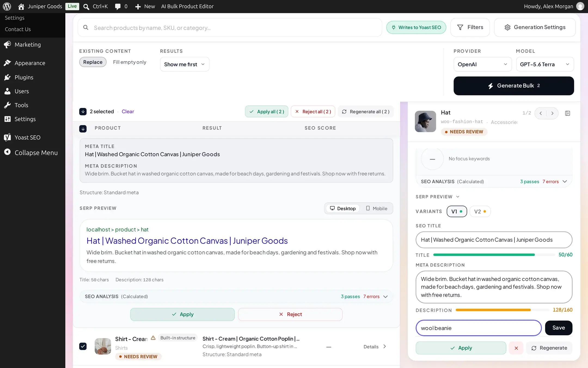Open Alex Morgan user avatar
This screenshot has width=588, height=368.
point(580,6)
